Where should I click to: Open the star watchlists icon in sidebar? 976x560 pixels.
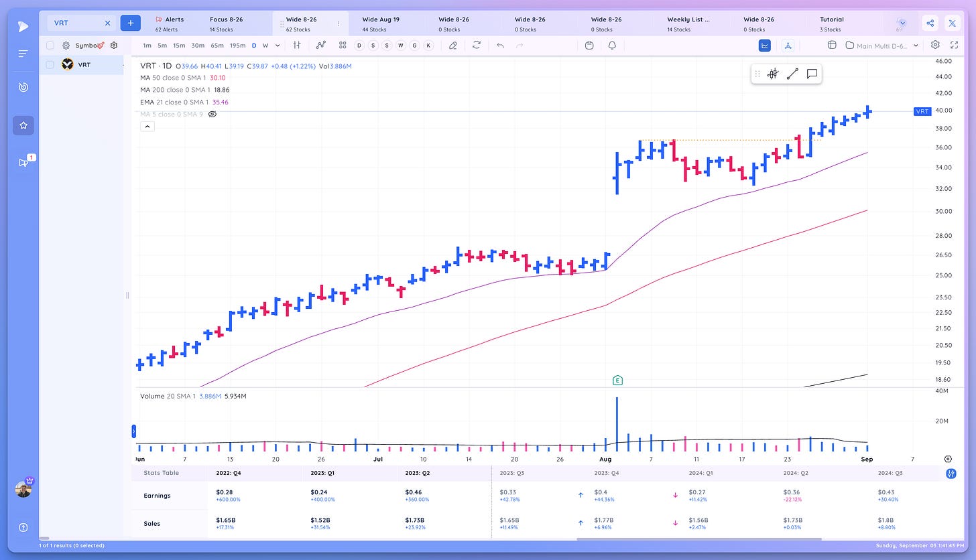coord(23,125)
